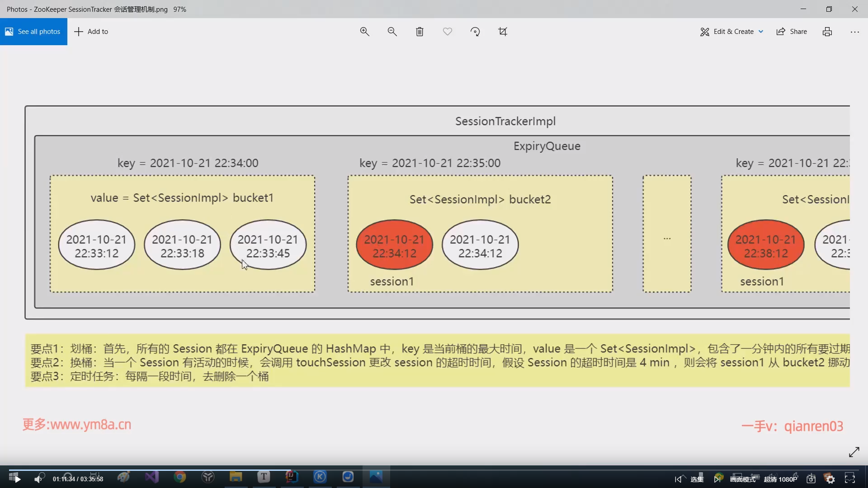
Task: Click the zoom out magnifier icon
Action: 392,32
